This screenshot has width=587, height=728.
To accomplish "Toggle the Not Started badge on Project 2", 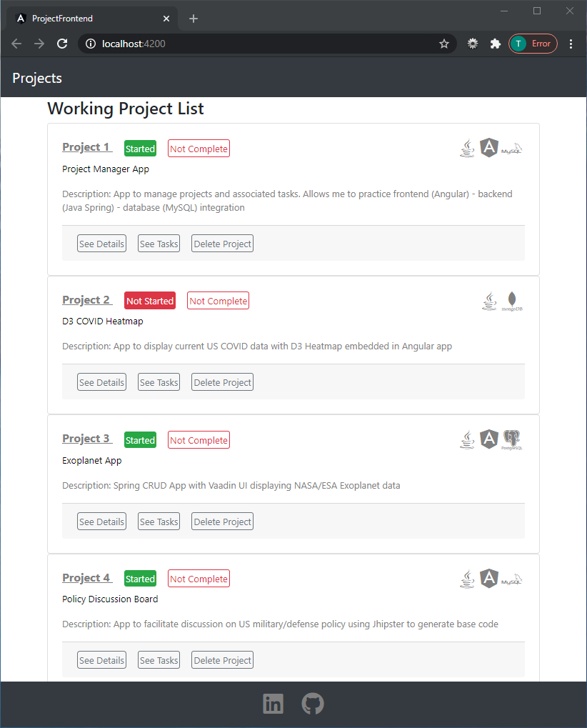I will [x=149, y=300].
